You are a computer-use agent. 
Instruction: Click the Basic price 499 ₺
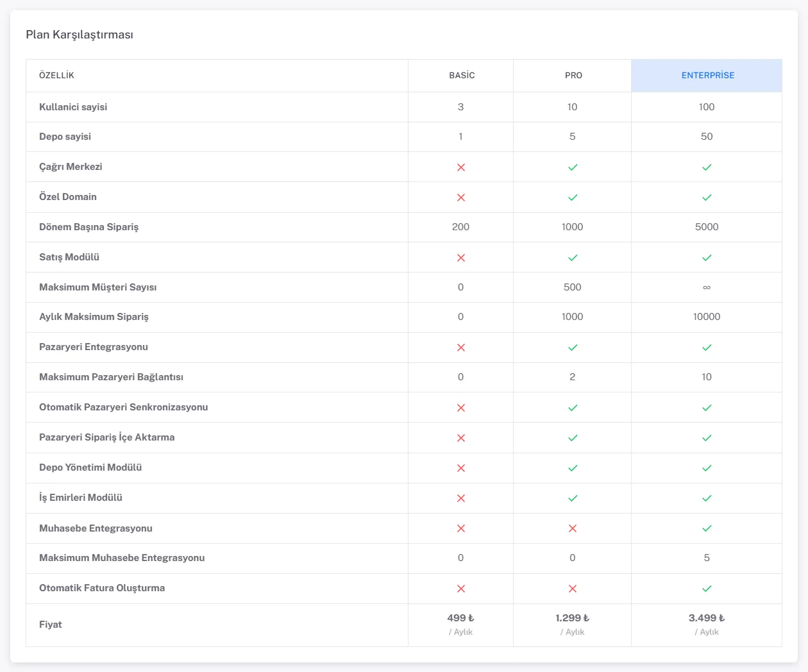click(460, 618)
